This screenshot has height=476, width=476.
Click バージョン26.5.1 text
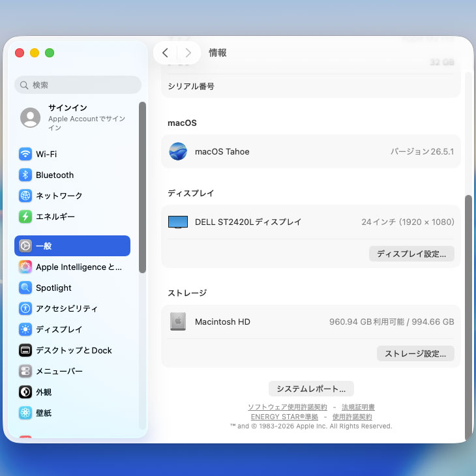pos(422,151)
